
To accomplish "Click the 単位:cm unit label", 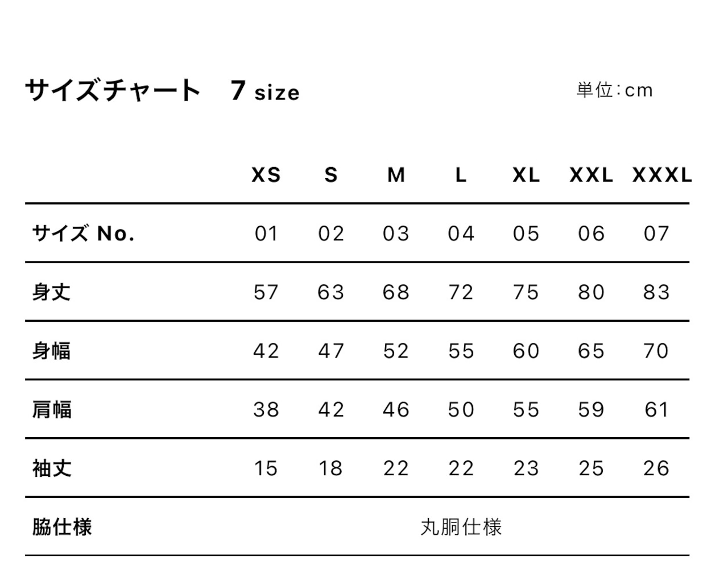I will [x=614, y=90].
